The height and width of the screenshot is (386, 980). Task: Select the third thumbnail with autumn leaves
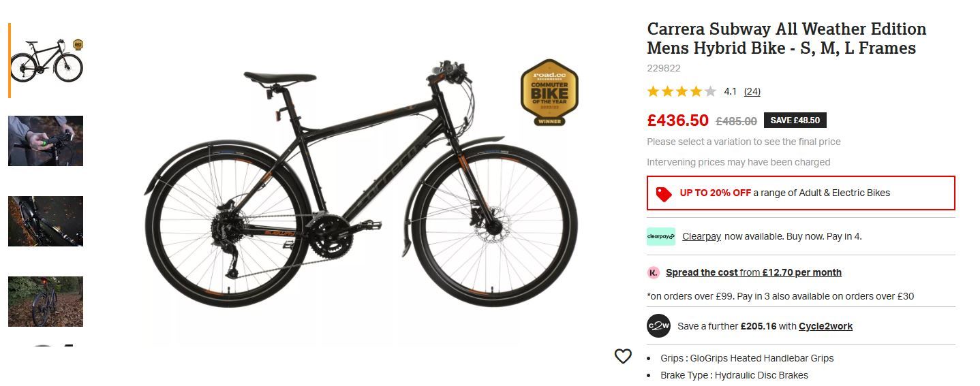46,221
